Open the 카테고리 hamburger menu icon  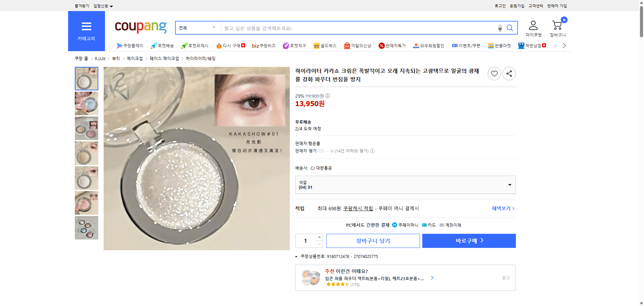pyautogui.click(x=87, y=26)
